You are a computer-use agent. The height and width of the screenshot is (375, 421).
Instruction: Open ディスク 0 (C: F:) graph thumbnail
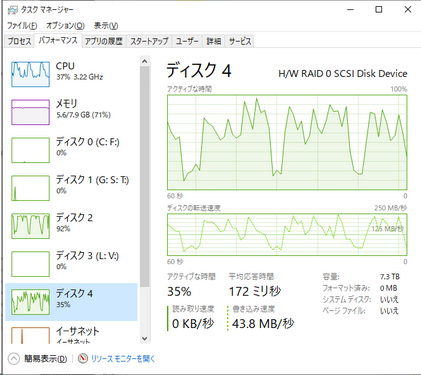30,150
